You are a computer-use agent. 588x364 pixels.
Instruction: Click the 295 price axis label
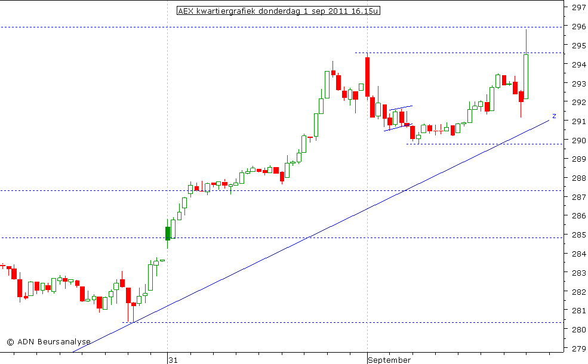pos(578,45)
